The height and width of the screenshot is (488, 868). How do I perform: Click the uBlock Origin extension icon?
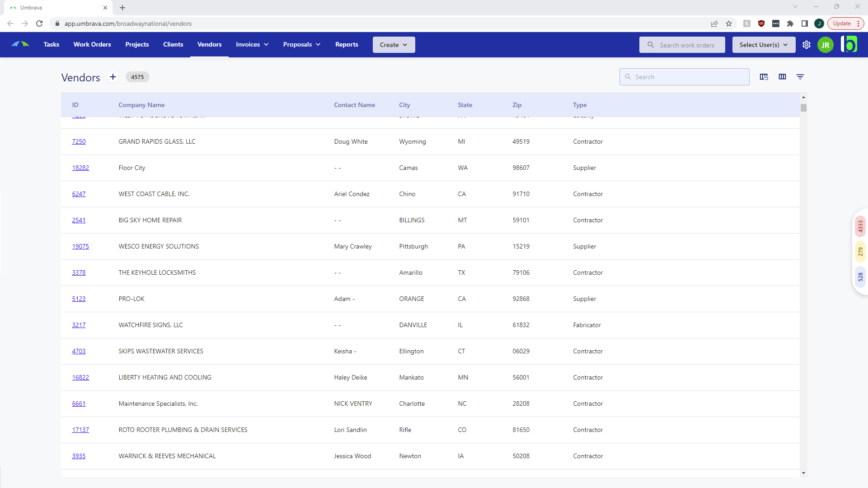[761, 23]
